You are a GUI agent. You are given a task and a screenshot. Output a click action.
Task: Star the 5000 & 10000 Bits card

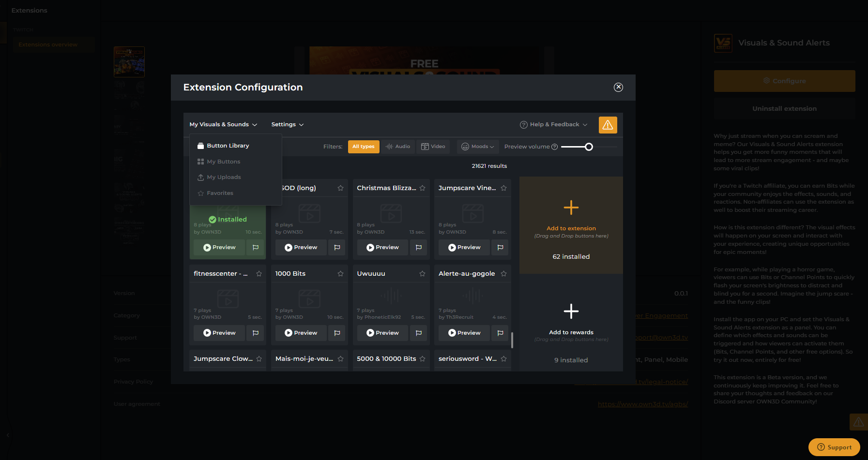[x=422, y=359]
